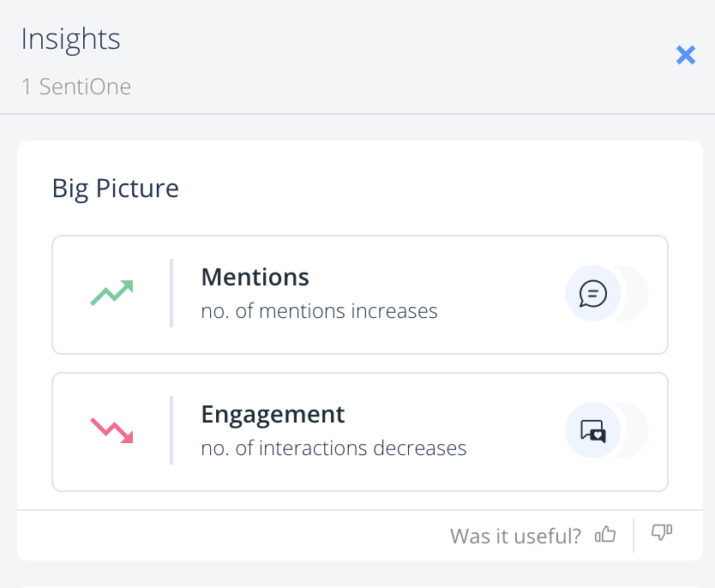The width and height of the screenshot is (715, 588).
Task: Click the thumbs up feedback icon
Action: tap(606, 535)
